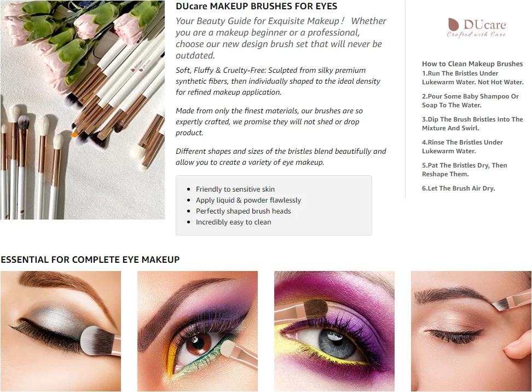Click the Your Beauty Guide intro paragraph
This screenshot has height=392, width=532.
tap(281, 38)
